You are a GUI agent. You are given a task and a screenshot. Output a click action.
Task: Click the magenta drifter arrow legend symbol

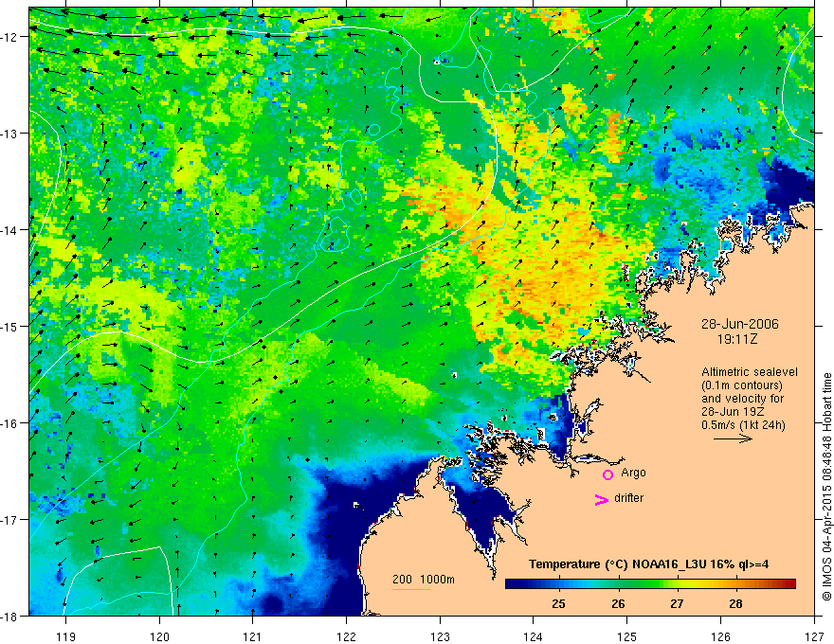click(x=602, y=499)
